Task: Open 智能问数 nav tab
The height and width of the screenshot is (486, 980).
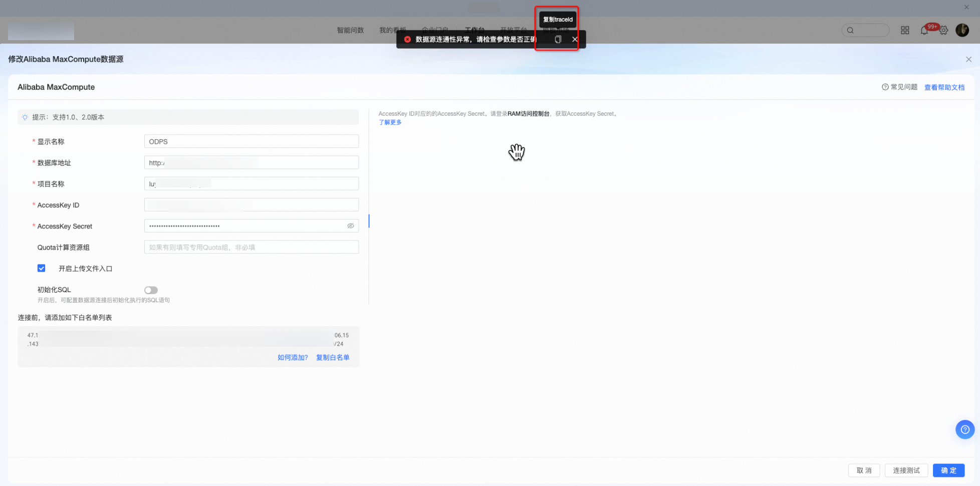Action: [350, 30]
